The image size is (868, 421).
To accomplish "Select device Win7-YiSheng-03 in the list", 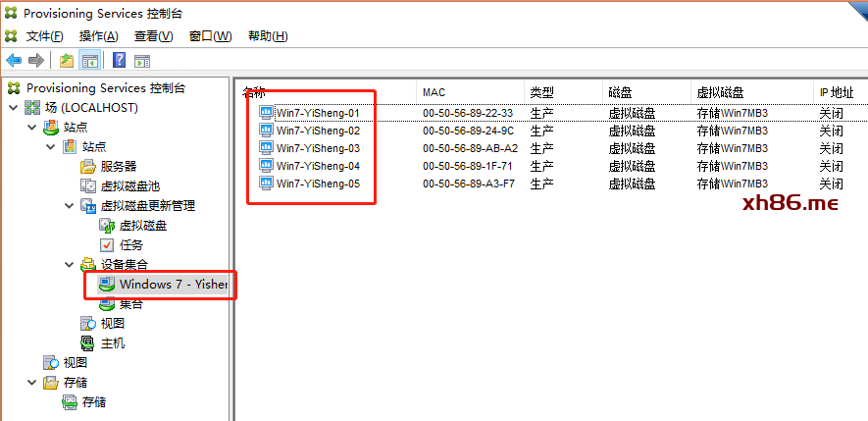I will pos(318,148).
